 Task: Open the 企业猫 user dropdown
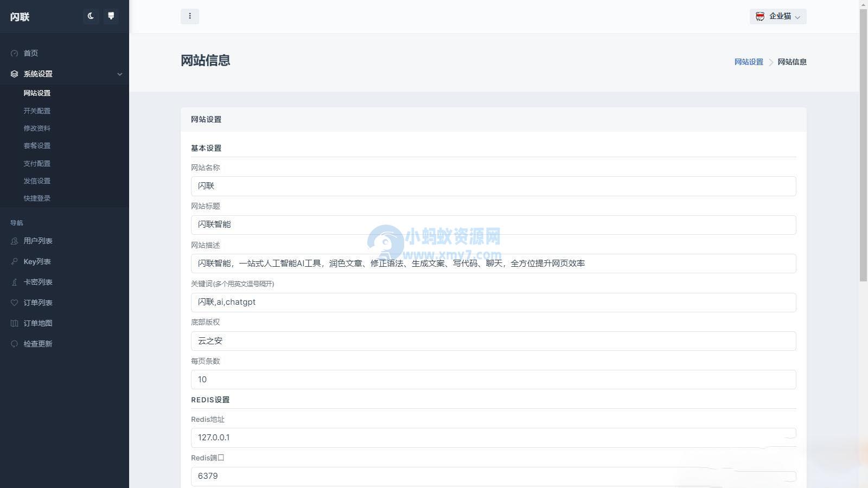778,16
